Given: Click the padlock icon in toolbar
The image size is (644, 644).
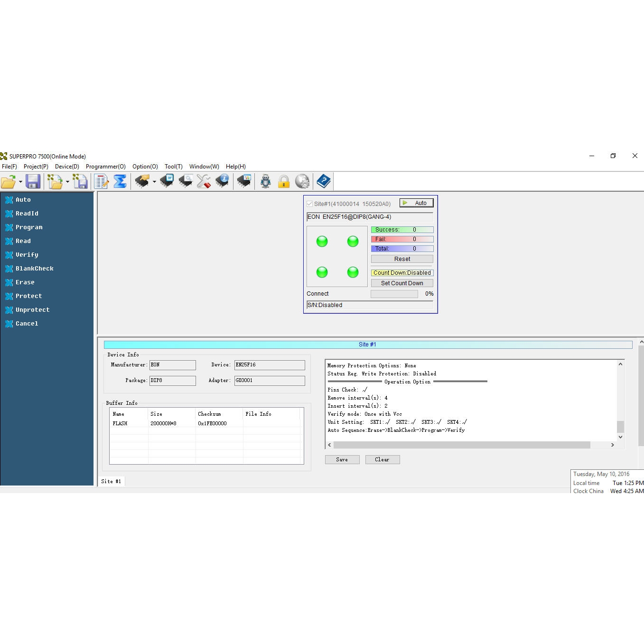Looking at the screenshot, I should tap(284, 181).
